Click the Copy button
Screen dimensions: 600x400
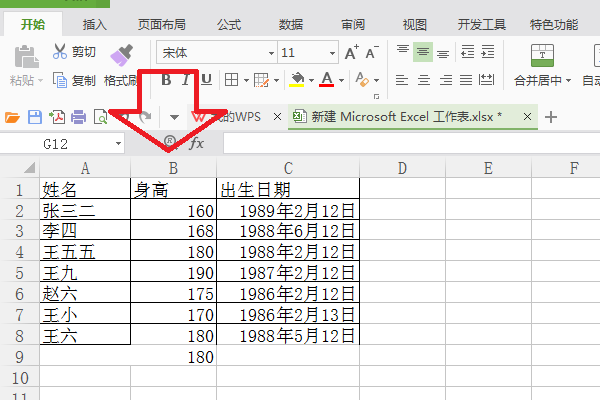coord(74,80)
